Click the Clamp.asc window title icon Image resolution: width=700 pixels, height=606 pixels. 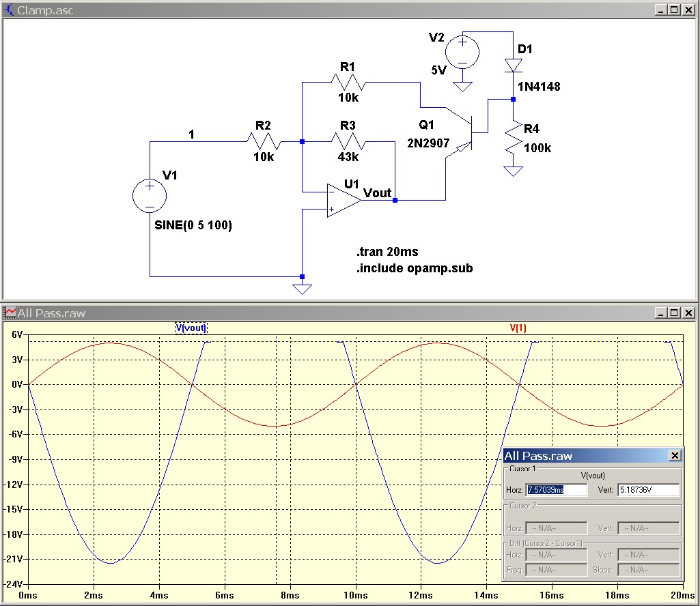(8, 10)
